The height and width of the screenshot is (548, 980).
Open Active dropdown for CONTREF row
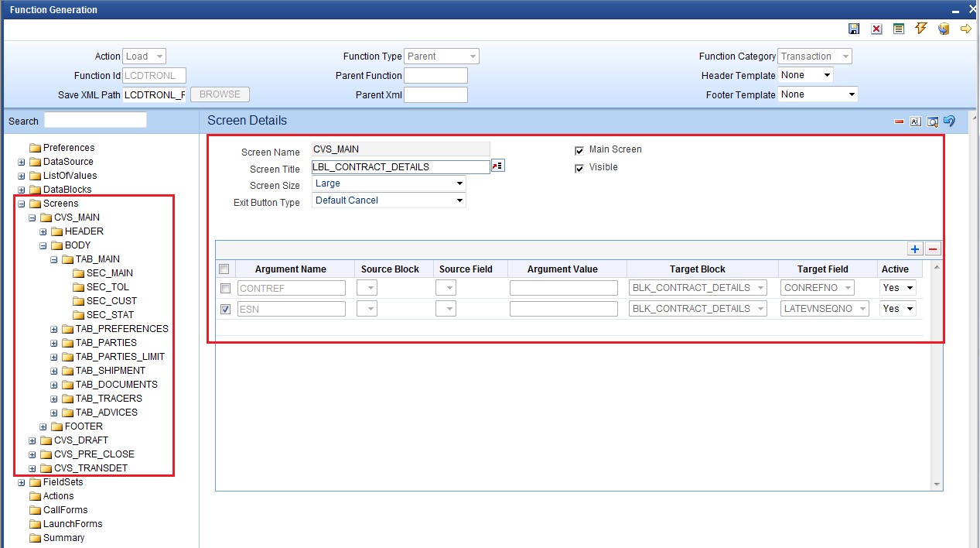[898, 288]
